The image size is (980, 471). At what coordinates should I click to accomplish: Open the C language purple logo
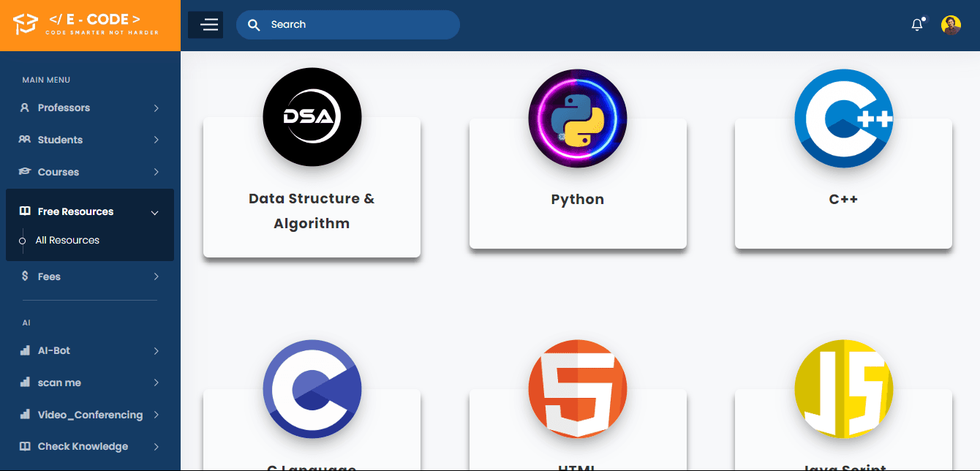(312, 389)
